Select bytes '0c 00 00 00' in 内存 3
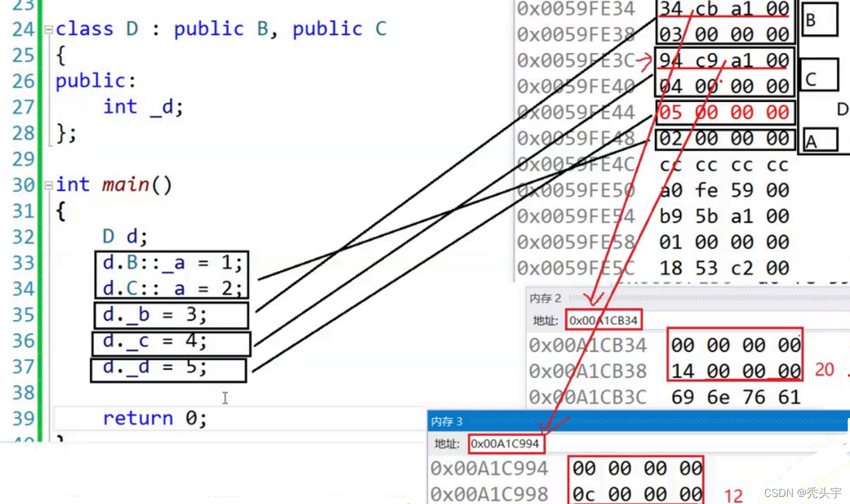Viewport: 850px width, 504px height. coord(637,494)
